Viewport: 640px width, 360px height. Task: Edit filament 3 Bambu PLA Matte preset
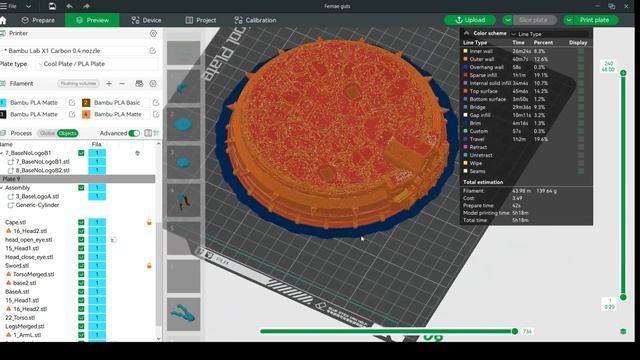click(72, 114)
